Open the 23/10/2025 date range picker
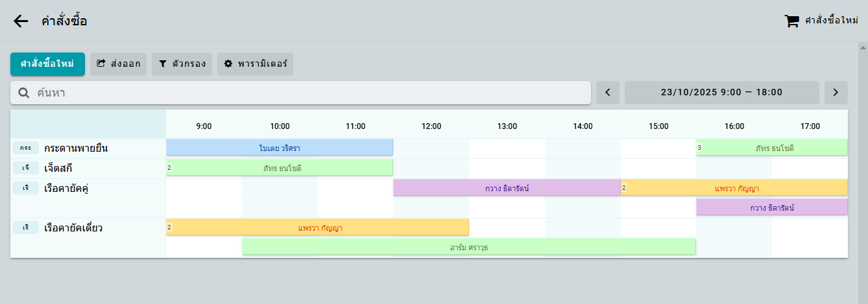 point(721,93)
